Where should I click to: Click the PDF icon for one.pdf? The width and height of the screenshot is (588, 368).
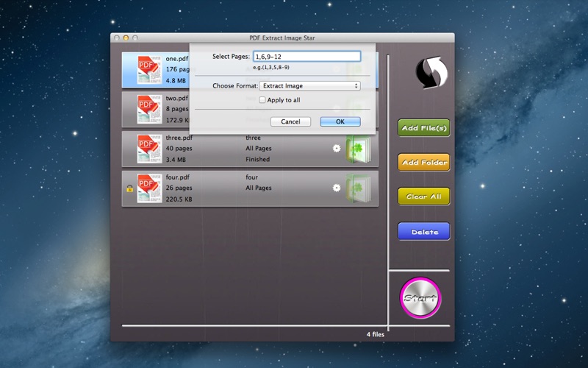pyautogui.click(x=149, y=70)
